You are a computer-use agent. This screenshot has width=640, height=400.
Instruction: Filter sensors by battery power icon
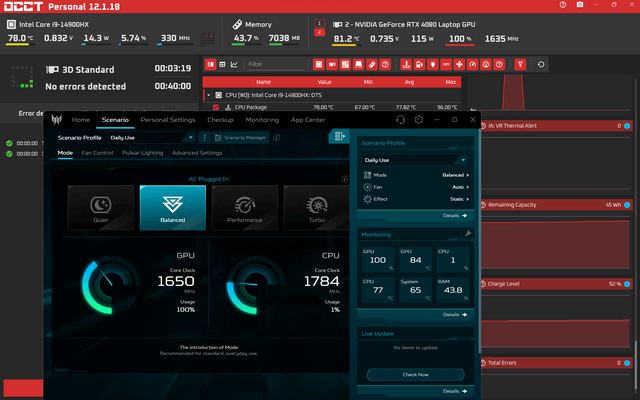tap(419, 64)
